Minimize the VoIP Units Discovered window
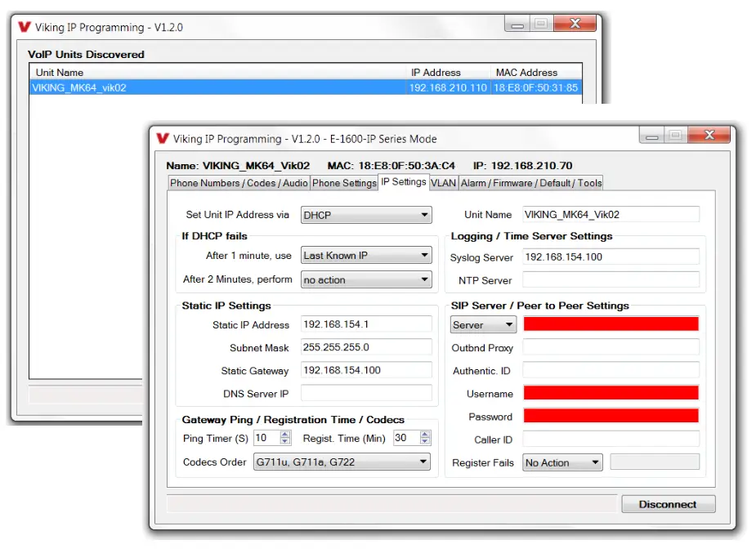This screenshot has height=549, width=756. tap(517, 24)
